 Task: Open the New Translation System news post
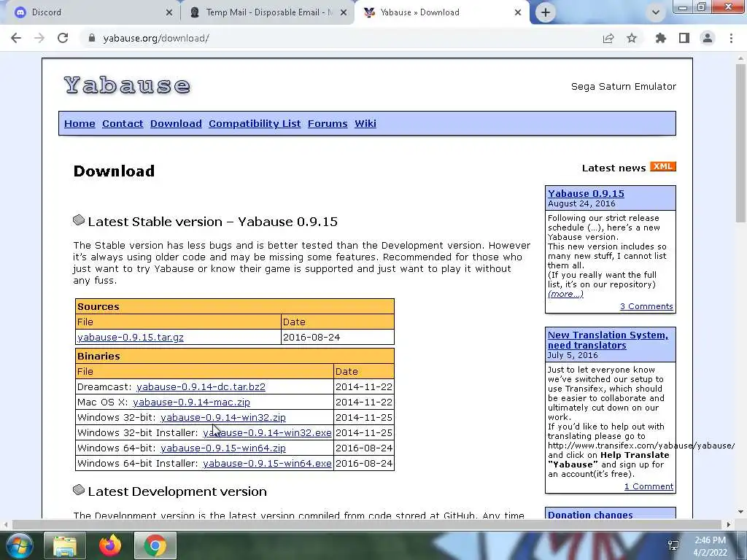[608, 340]
